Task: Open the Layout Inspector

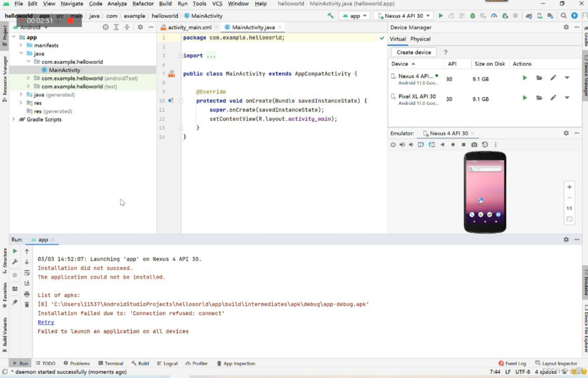Action: coord(556,363)
